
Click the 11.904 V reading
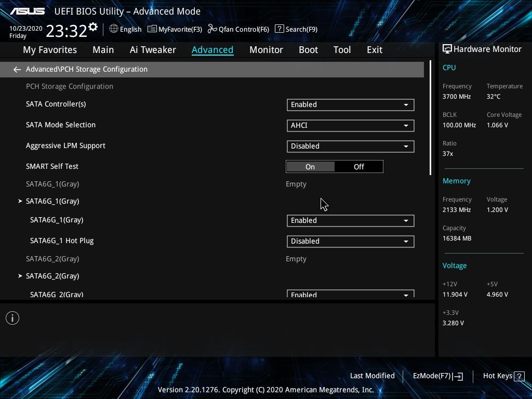coord(455,295)
